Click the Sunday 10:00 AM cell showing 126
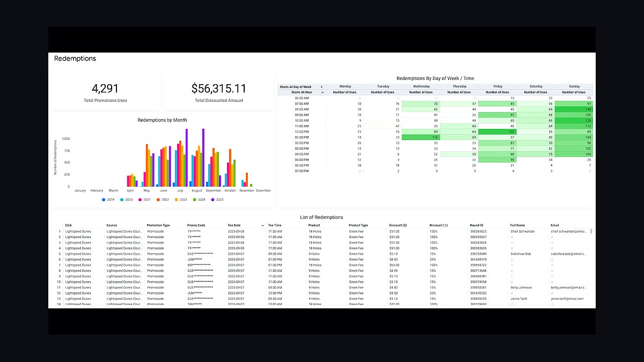644x362 pixels. (x=574, y=120)
